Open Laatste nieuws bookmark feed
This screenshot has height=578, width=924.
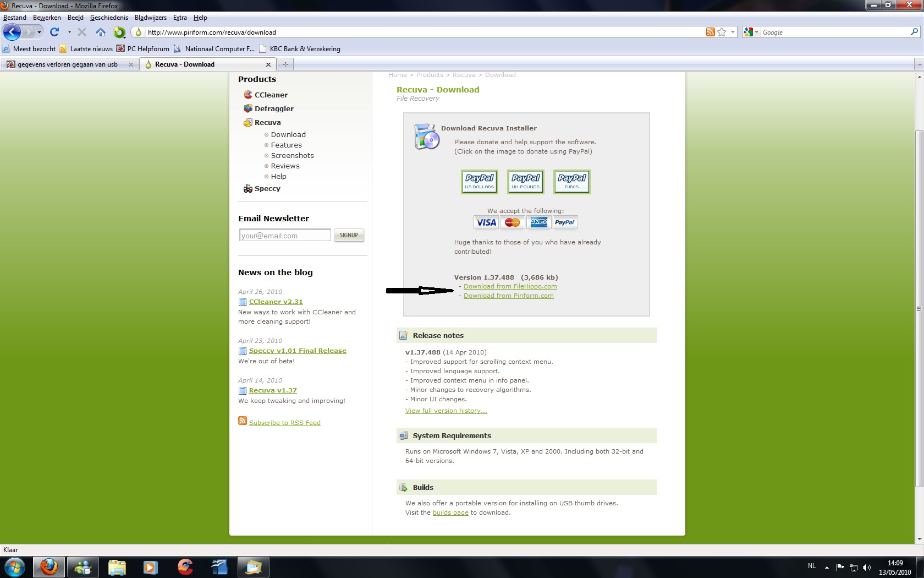(x=86, y=48)
